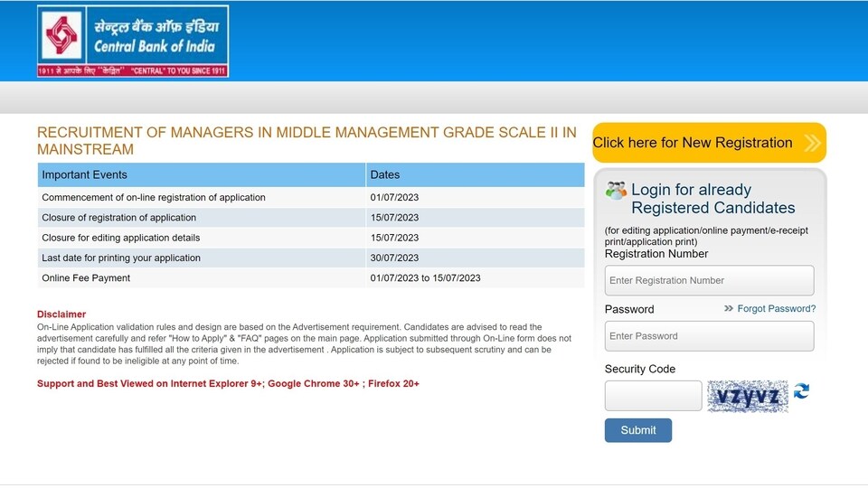Select the Important Events column header

pyautogui.click(x=202, y=174)
